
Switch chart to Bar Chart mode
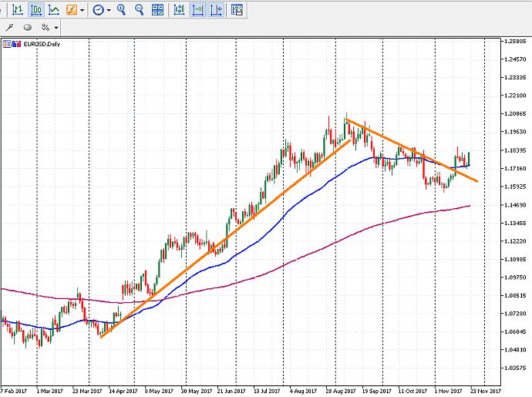[17, 10]
